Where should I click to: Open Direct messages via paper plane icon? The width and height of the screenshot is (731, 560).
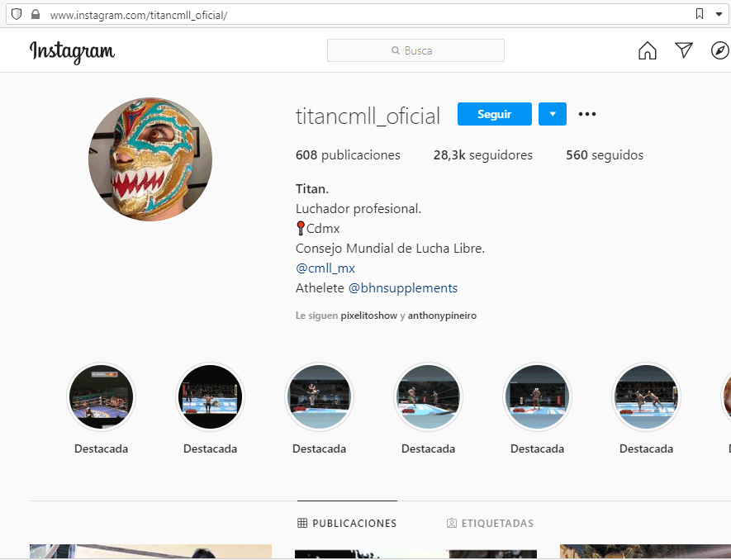point(684,50)
